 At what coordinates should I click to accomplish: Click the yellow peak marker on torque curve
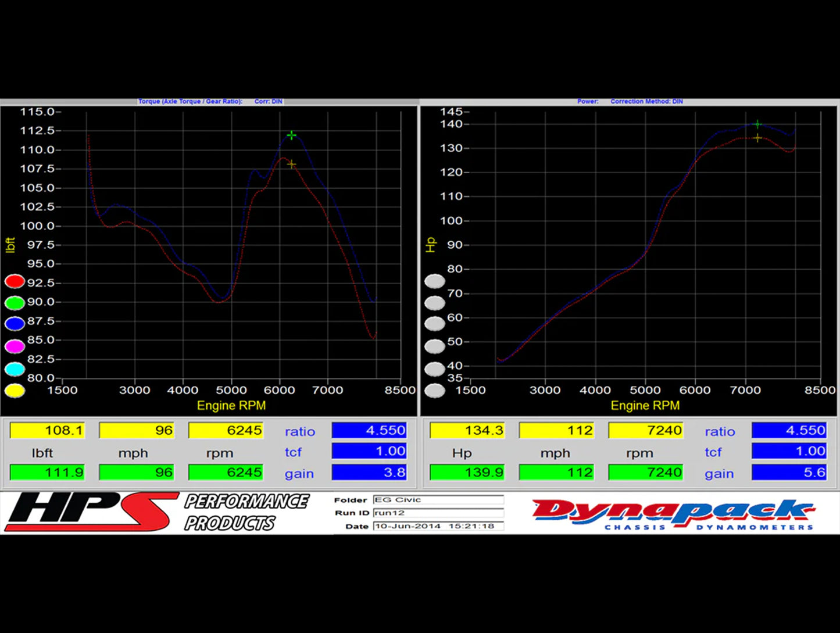(x=291, y=164)
